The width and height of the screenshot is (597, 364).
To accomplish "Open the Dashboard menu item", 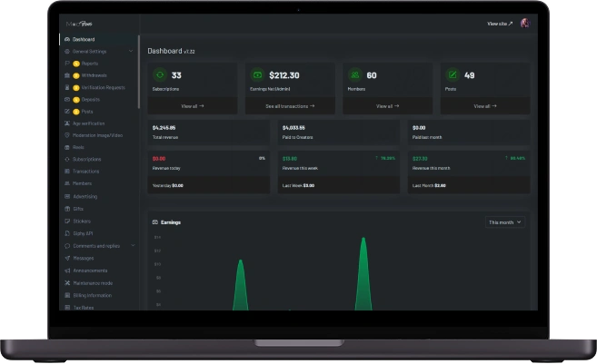I will tap(99, 39).
